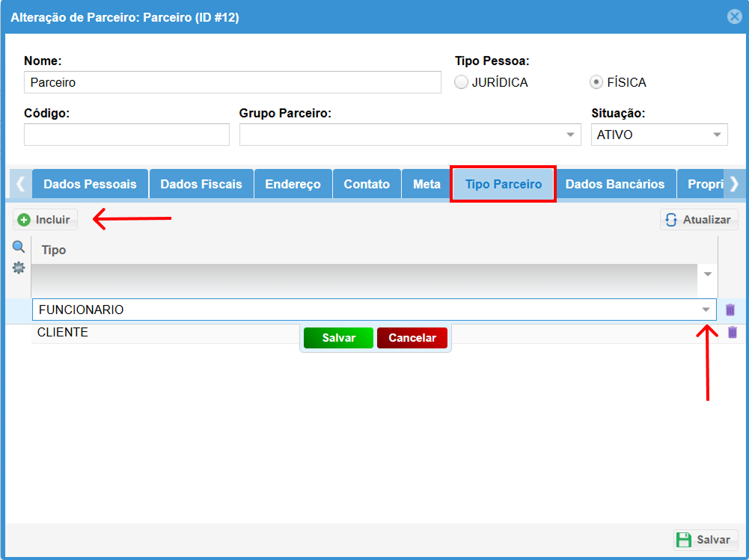Switch to the Dados Fiscais tab
749x560 pixels.
(201, 184)
